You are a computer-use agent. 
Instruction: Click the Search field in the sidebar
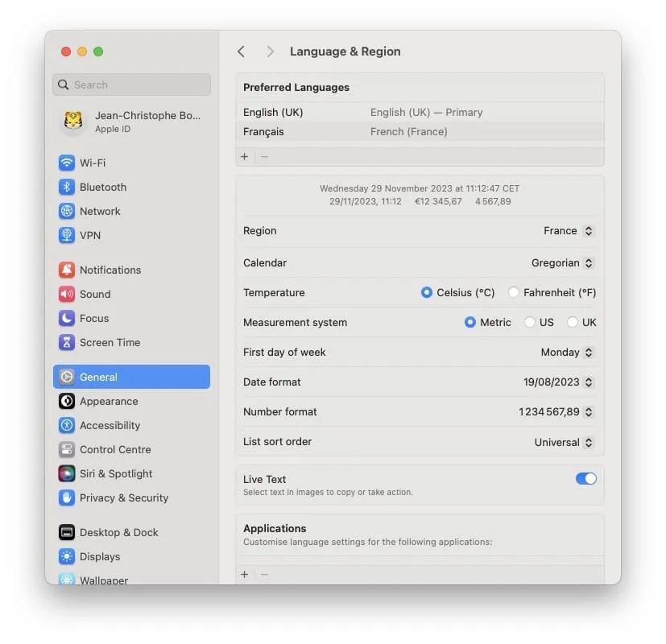[131, 85]
